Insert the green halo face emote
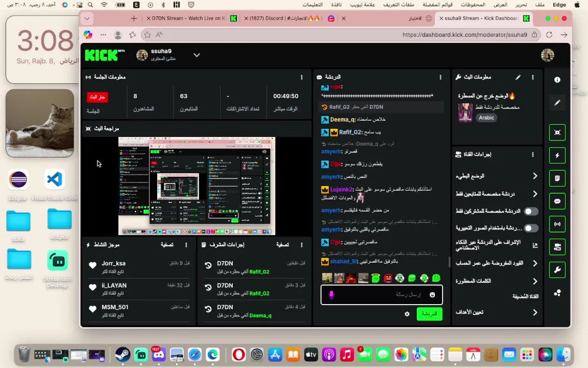Viewport: 588px width, 368px height. (x=375, y=278)
